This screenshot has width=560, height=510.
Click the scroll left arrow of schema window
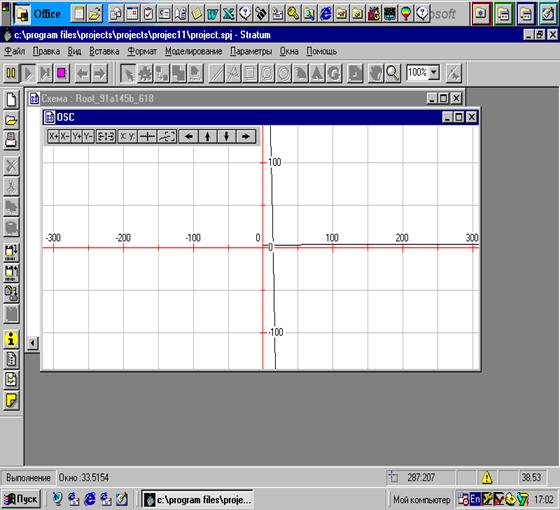[x=32, y=343]
